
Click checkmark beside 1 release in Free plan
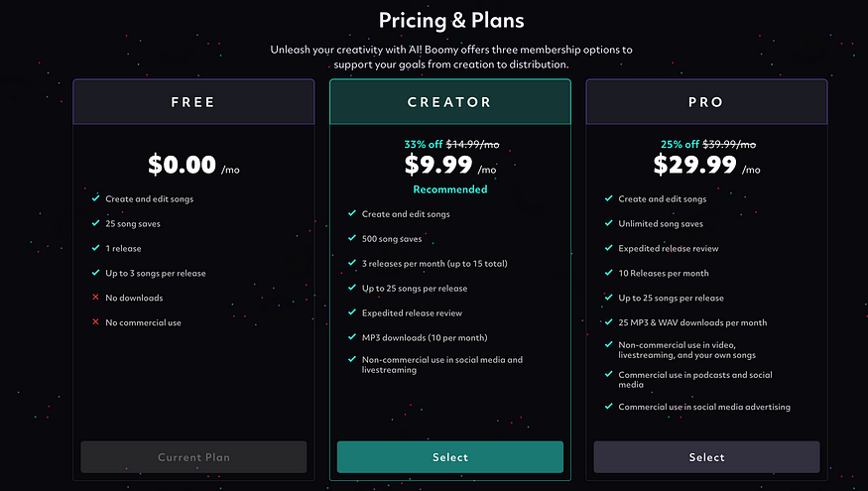pos(96,248)
